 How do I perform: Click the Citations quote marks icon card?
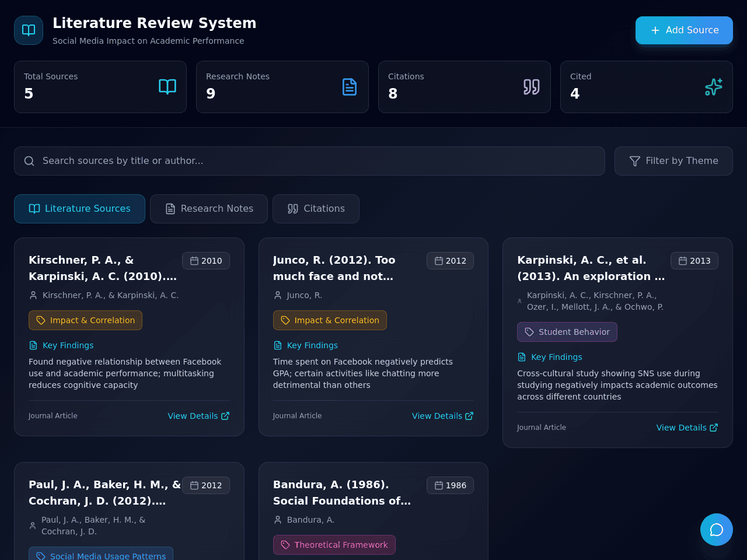point(532,87)
